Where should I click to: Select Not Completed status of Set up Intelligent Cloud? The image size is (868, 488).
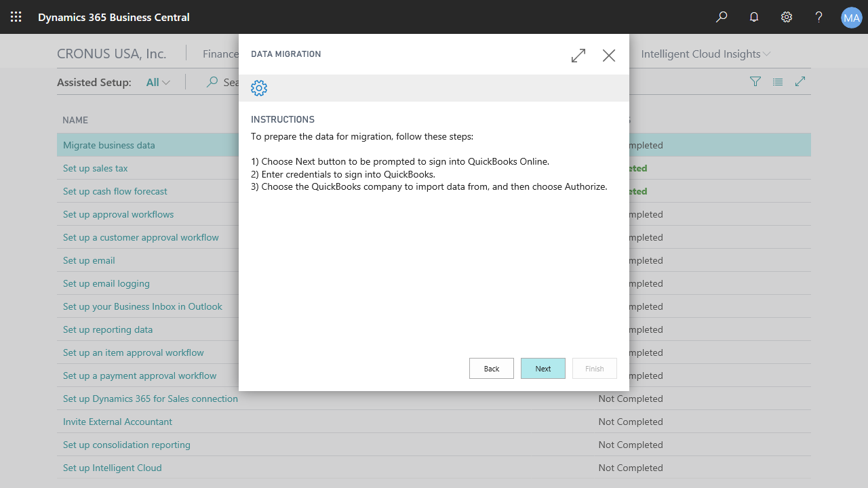631,468
